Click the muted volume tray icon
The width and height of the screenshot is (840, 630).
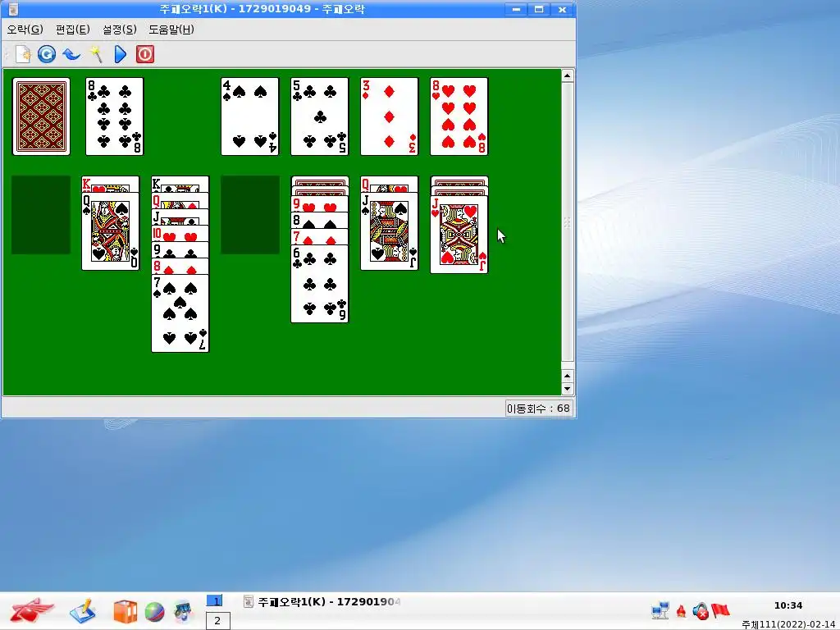click(701, 610)
